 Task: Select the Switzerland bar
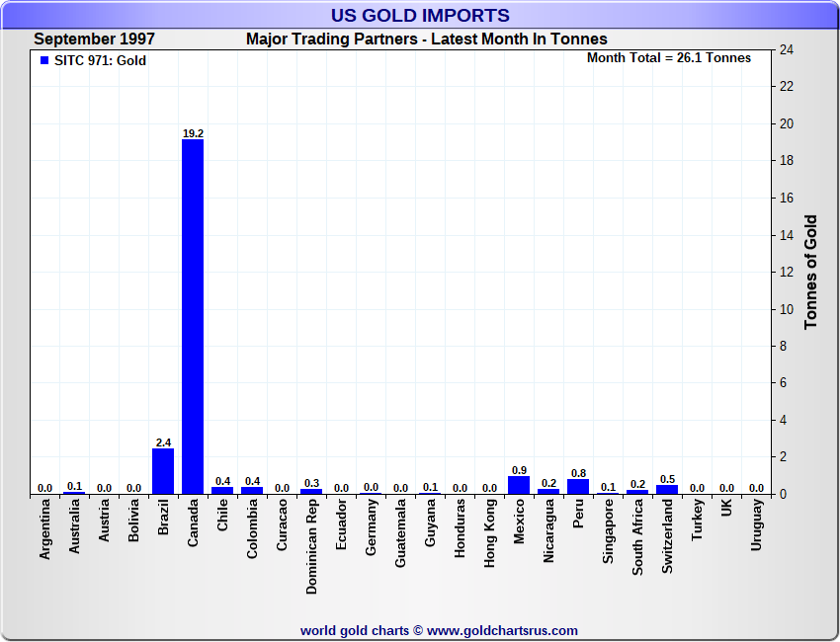pos(667,489)
